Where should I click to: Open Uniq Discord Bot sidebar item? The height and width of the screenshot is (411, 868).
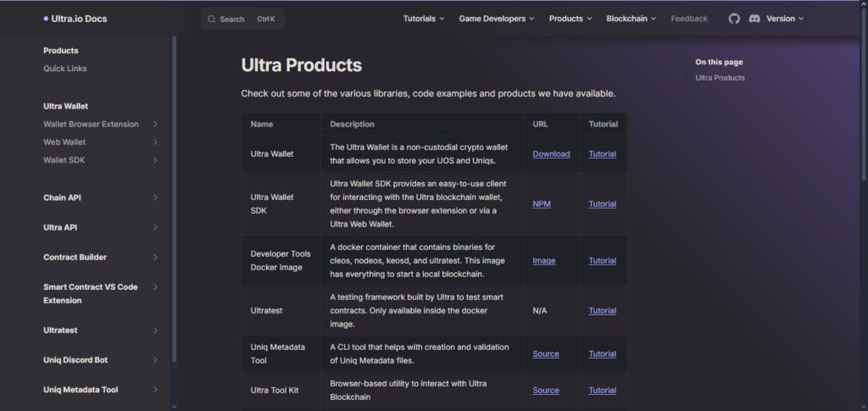(75, 360)
